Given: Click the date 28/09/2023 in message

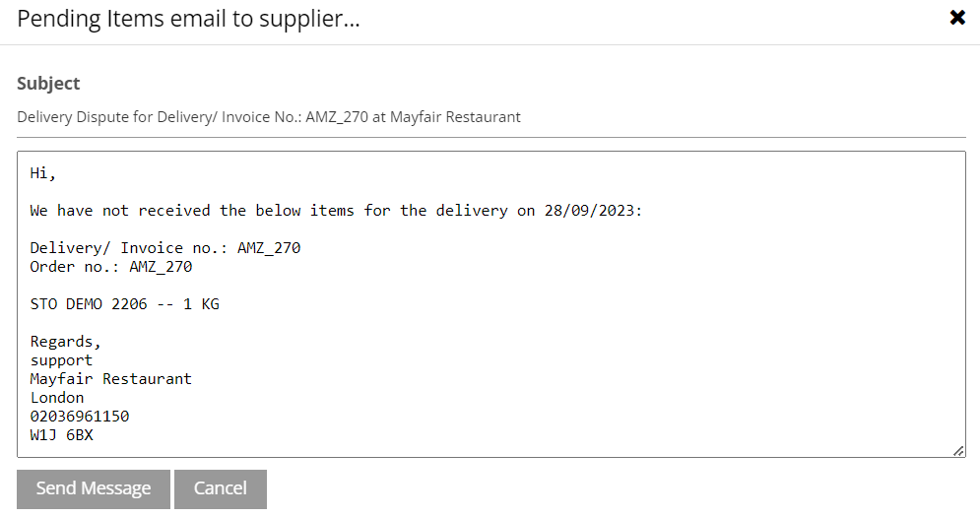Looking at the screenshot, I should point(593,211).
